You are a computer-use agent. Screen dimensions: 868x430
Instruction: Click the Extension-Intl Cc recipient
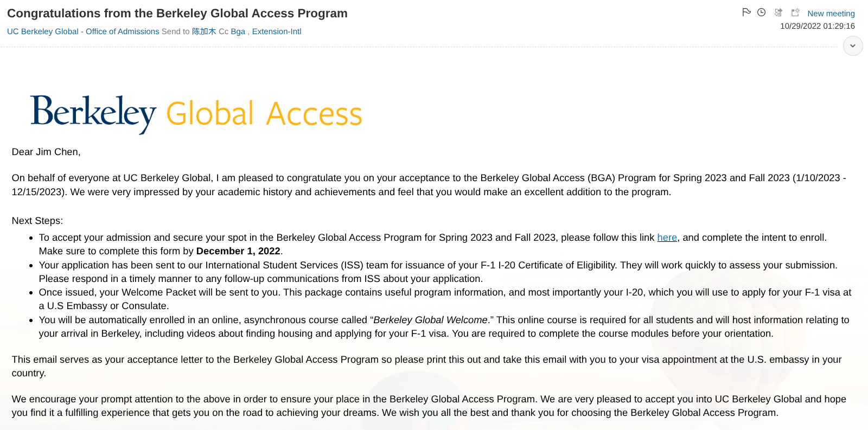(277, 31)
